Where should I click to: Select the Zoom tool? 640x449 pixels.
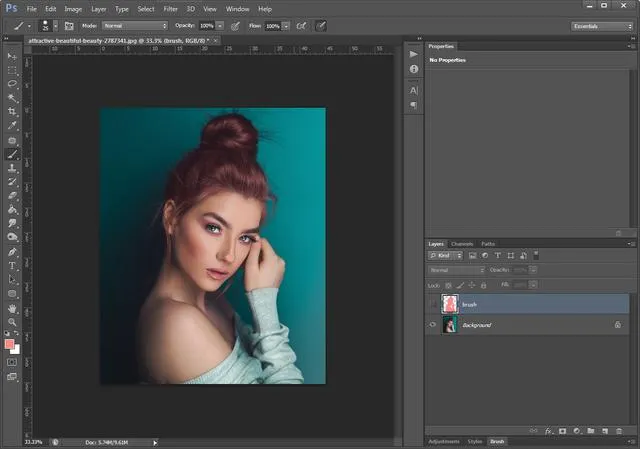pyautogui.click(x=12, y=322)
